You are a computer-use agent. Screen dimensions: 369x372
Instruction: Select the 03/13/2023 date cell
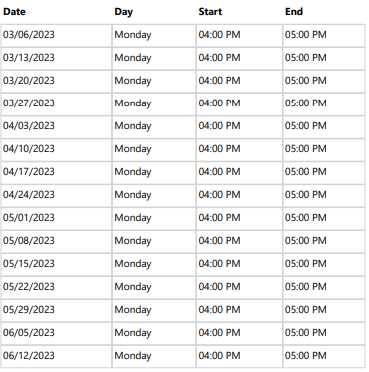click(56, 58)
